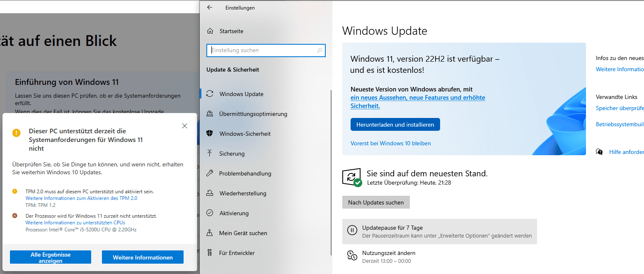Click the clock icon beside Nutzungszeit ändern
This screenshot has width=644, height=274.
352,256
